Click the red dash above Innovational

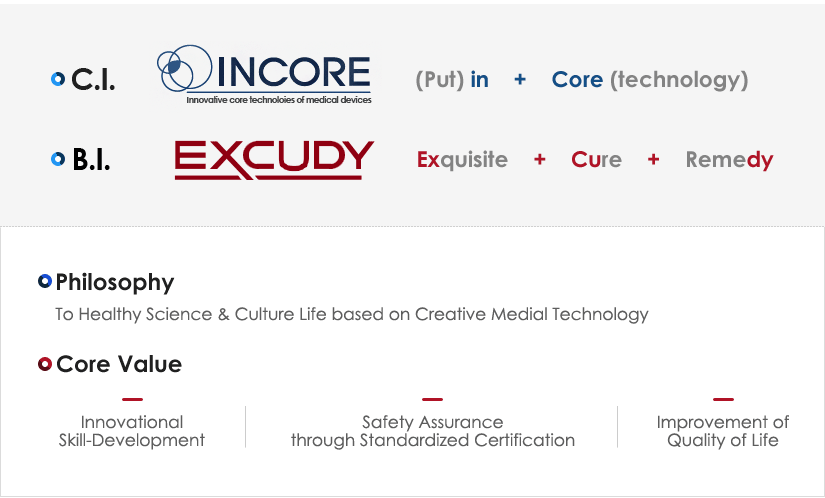coord(132,399)
